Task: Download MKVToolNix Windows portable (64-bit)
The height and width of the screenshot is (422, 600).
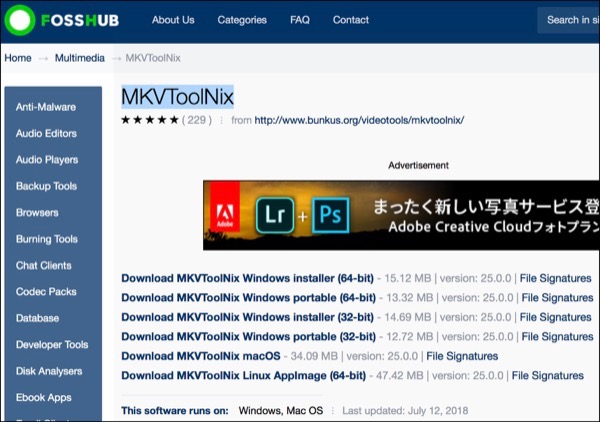Action: [249, 298]
